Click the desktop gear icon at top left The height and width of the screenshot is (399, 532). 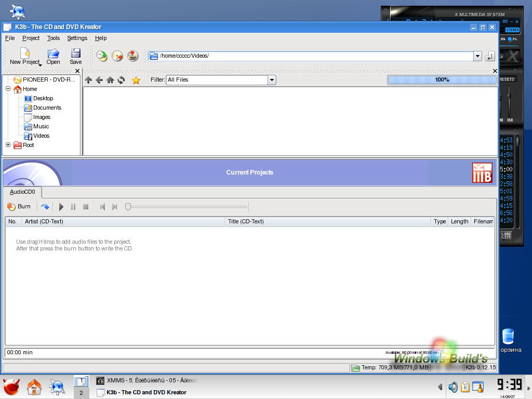(18, 11)
